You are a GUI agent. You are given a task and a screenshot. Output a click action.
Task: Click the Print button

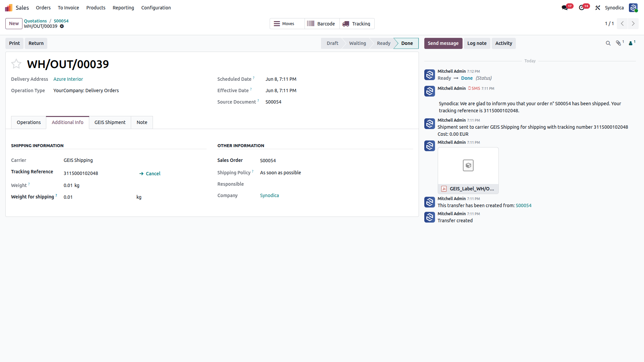[14, 43]
